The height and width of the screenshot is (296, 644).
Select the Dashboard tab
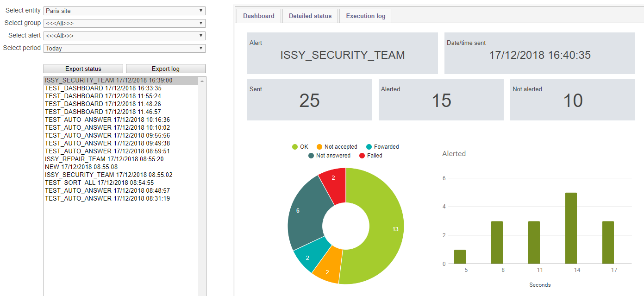258,16
